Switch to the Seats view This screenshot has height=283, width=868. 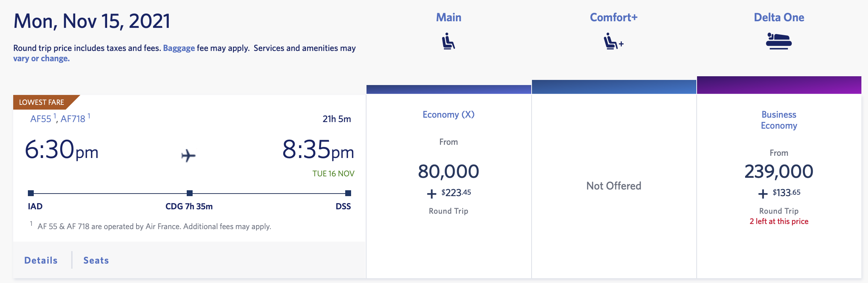coord(95,260)
